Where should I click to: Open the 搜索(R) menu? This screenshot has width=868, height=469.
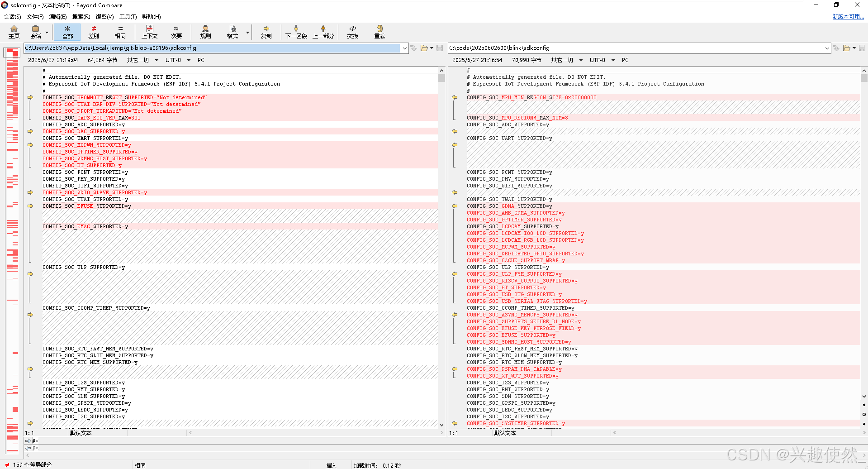click(x=81, y=17)
